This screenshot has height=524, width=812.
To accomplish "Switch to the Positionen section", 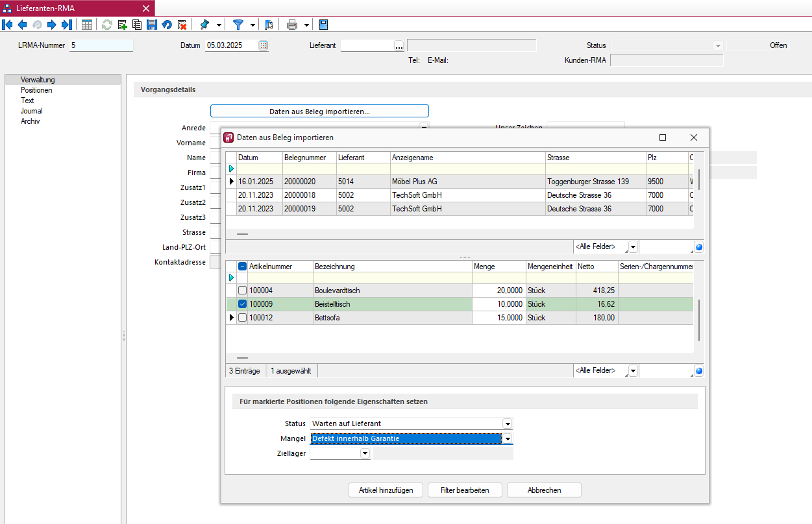I will pyautogui.click(x=38, y=90).
